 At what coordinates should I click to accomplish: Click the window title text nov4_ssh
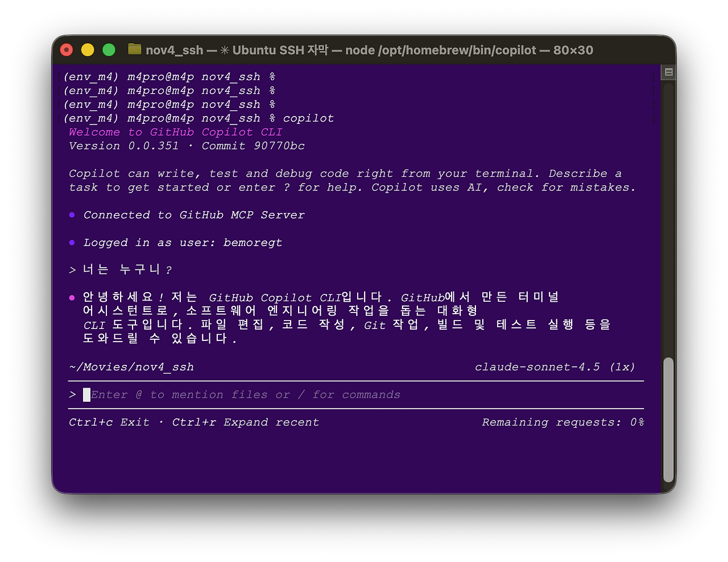pos(174,50)
